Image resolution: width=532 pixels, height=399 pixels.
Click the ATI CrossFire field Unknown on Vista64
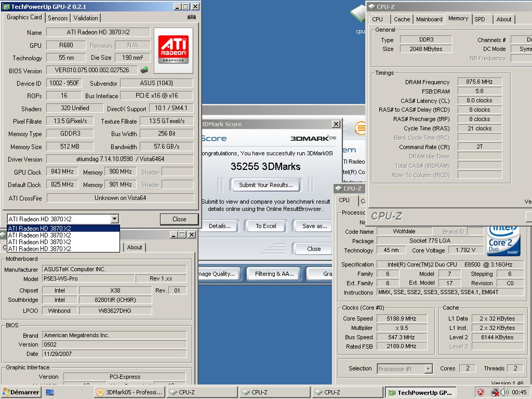pos(120,198)
